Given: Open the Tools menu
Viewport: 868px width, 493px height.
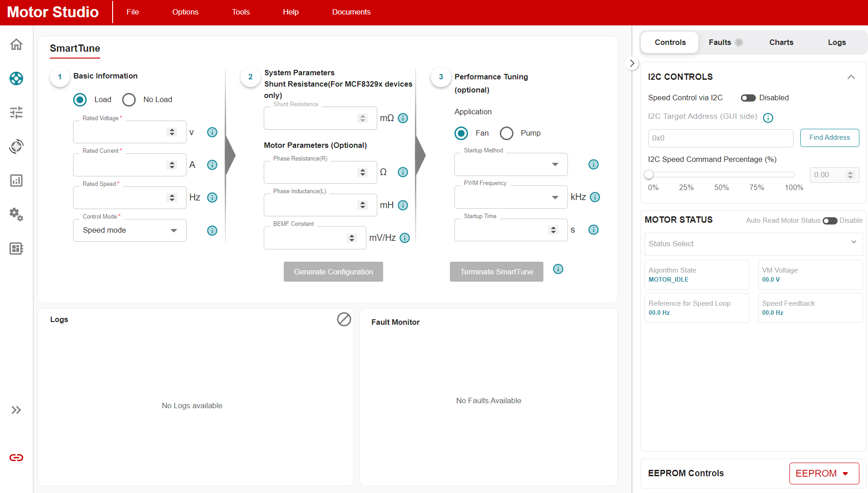Looking at the screenshot, I should pos(241,12).
